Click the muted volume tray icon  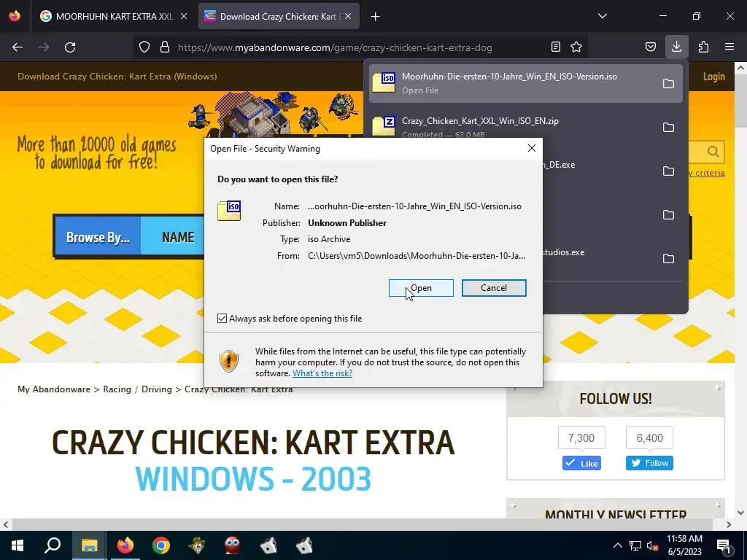tap(652, 545)
